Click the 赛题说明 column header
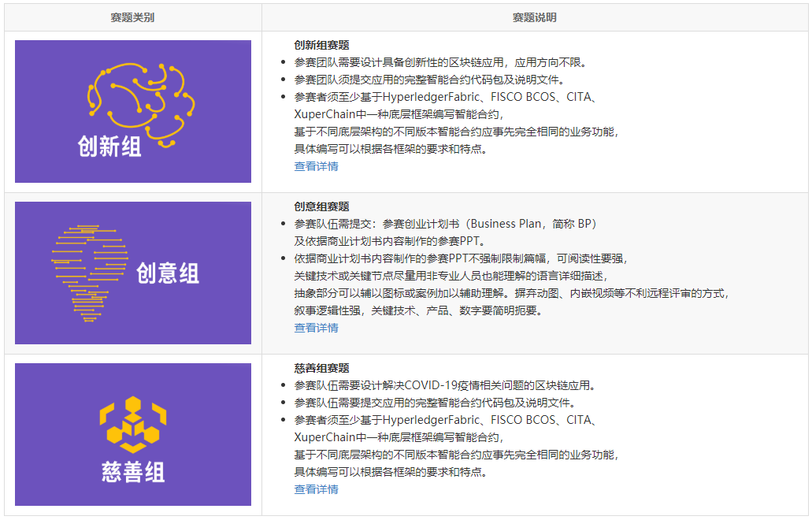Image resolution: width=812 pixels, height=520 pixels. point(535,17)
